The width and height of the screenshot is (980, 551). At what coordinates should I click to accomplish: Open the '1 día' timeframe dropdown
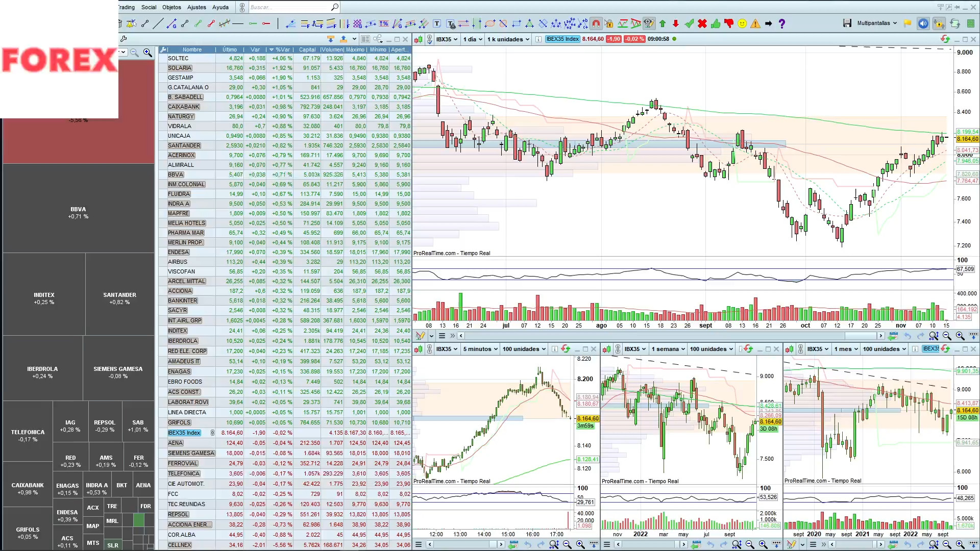coord(473,39)
